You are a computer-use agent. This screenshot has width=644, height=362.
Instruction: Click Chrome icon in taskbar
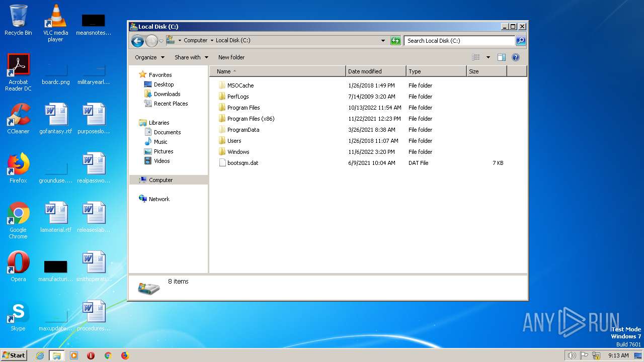pos(108,355)
